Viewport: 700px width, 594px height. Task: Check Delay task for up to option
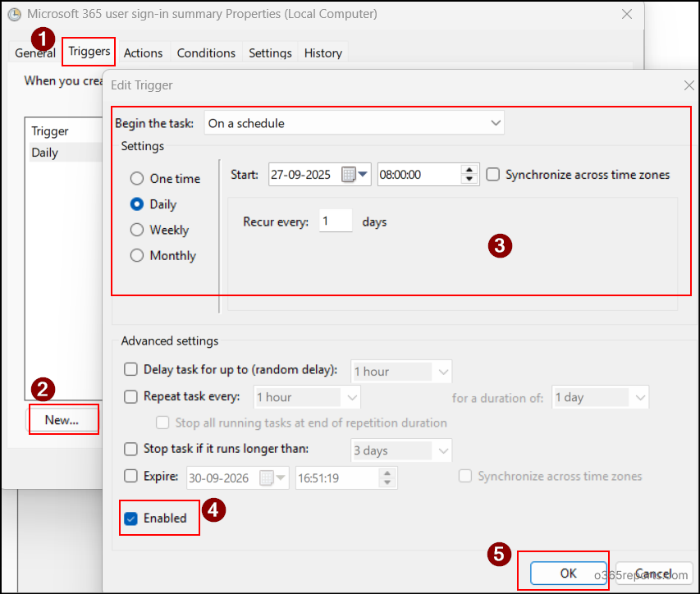(x=130, y=370)
